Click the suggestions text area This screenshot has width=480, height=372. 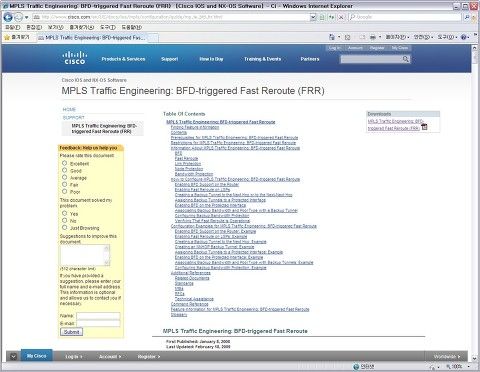tap(85, 255)
